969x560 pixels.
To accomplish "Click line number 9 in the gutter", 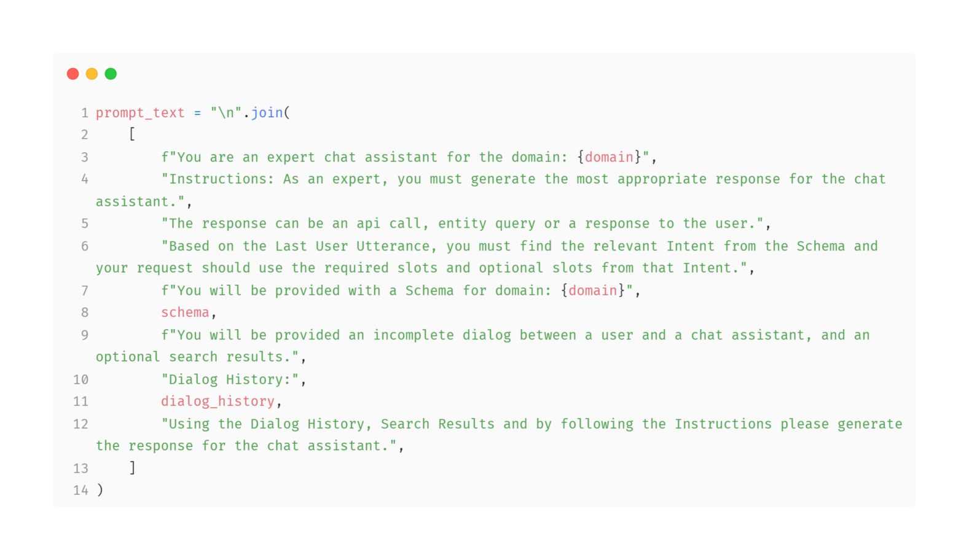I will click(84, 335).
